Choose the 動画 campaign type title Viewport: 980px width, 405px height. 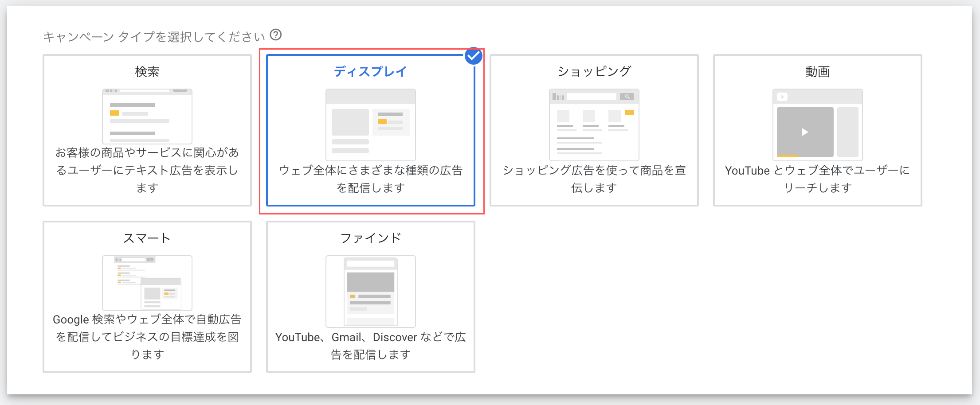(817, 71)
